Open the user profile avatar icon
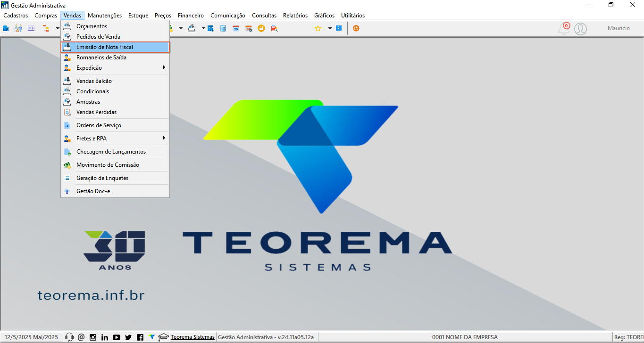 tap(581, 29)
